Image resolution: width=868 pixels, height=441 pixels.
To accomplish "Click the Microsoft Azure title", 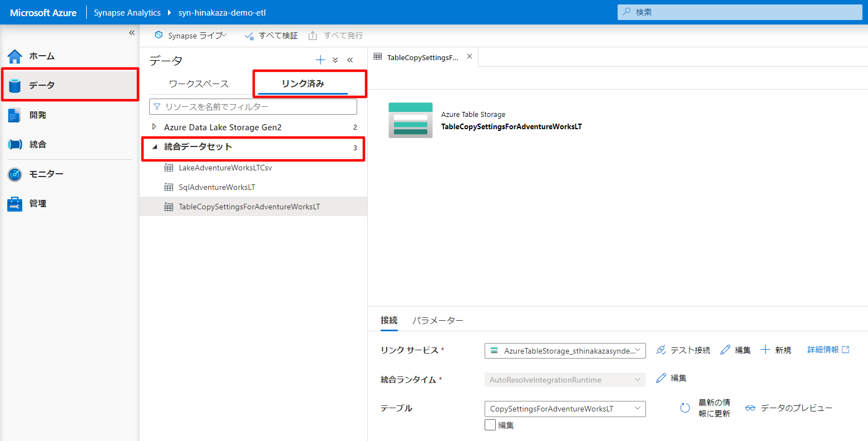I will tap(43, 12).
